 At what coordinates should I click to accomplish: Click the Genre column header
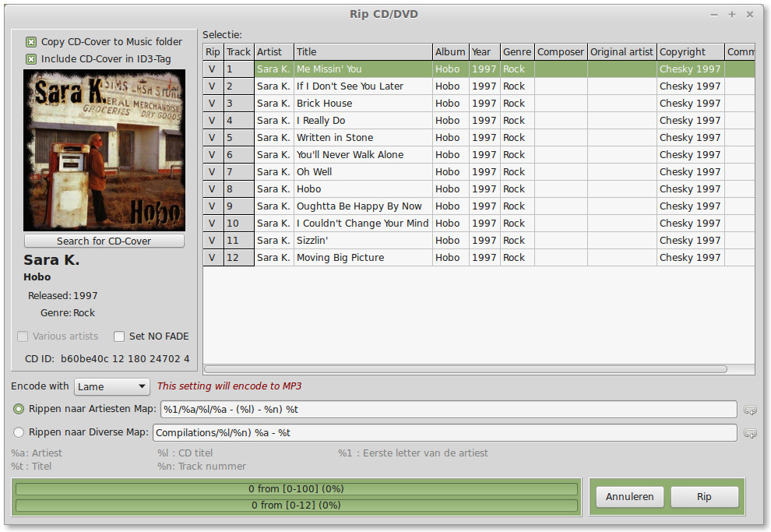(x=517, y=51)
